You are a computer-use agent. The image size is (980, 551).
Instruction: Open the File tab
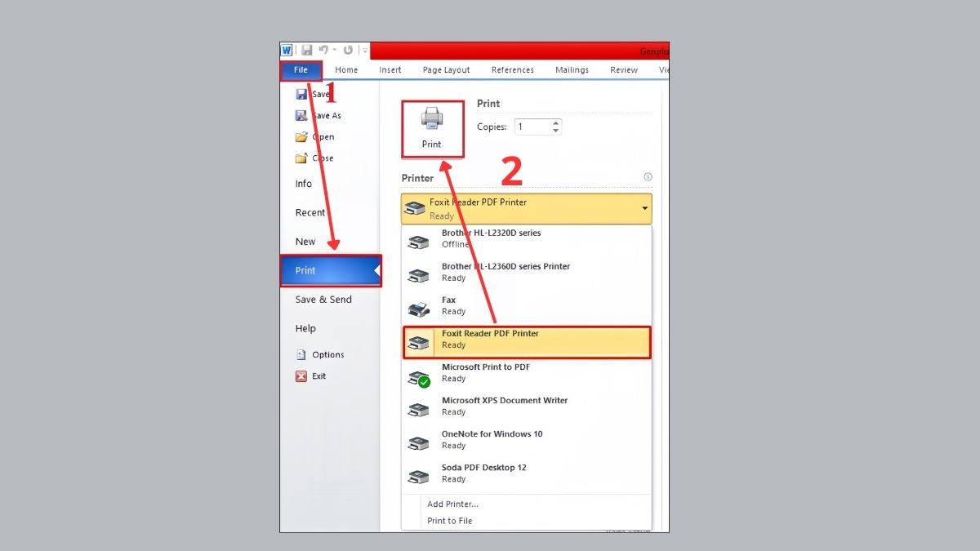click(x=301, y=70)
